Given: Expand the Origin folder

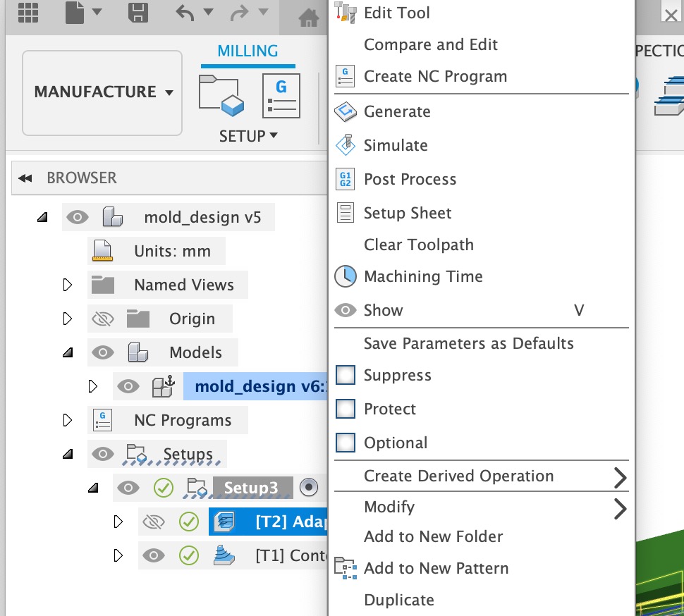Looking at the screenshot, I should 67,319.
